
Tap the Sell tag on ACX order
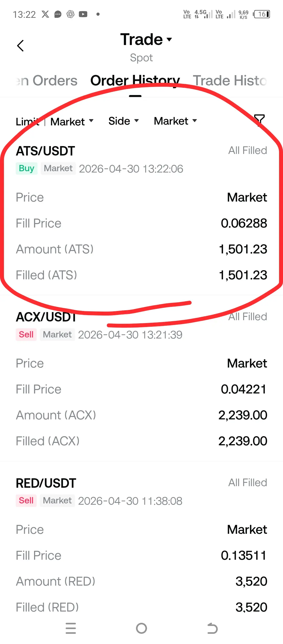pos(26,335)
